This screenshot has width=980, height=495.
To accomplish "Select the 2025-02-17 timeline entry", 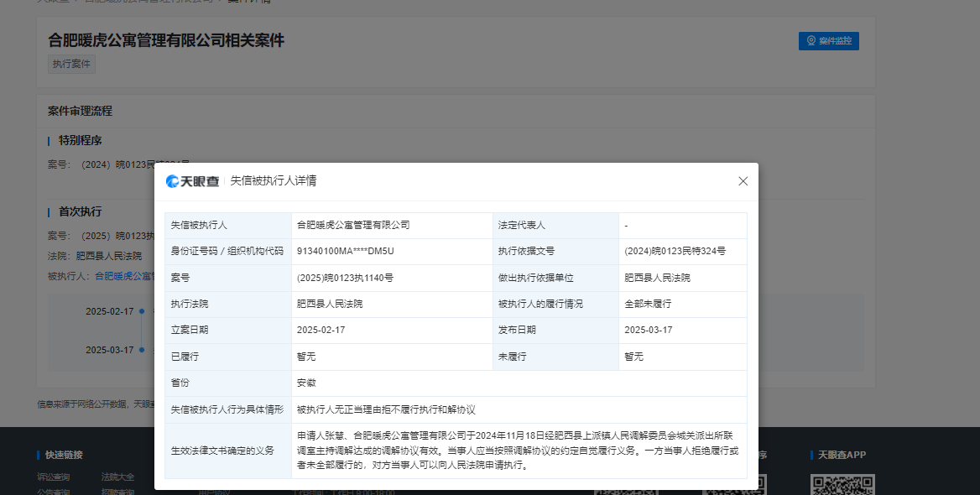I will pos(109,311).
